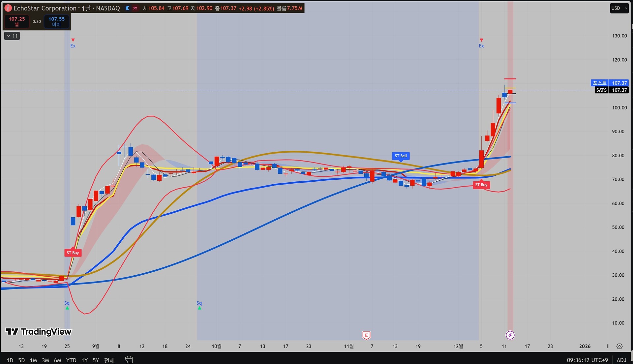
Task: Click the purple lightning event icon
Action: point(510,335)
